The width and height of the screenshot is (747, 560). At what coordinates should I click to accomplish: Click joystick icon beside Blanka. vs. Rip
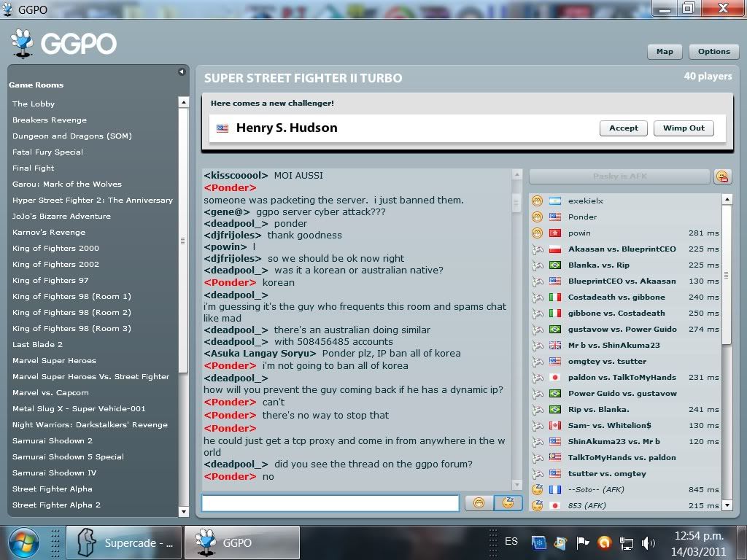[x=538, y=265]
